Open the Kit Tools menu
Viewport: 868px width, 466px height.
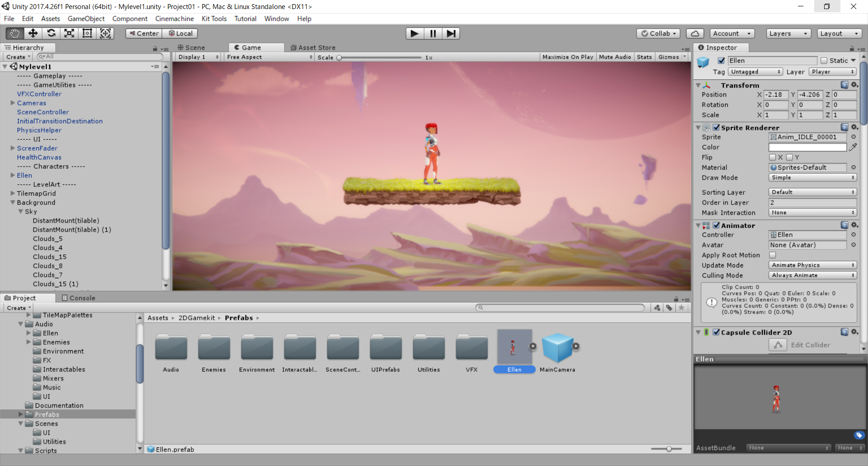[x=214, y=19]
